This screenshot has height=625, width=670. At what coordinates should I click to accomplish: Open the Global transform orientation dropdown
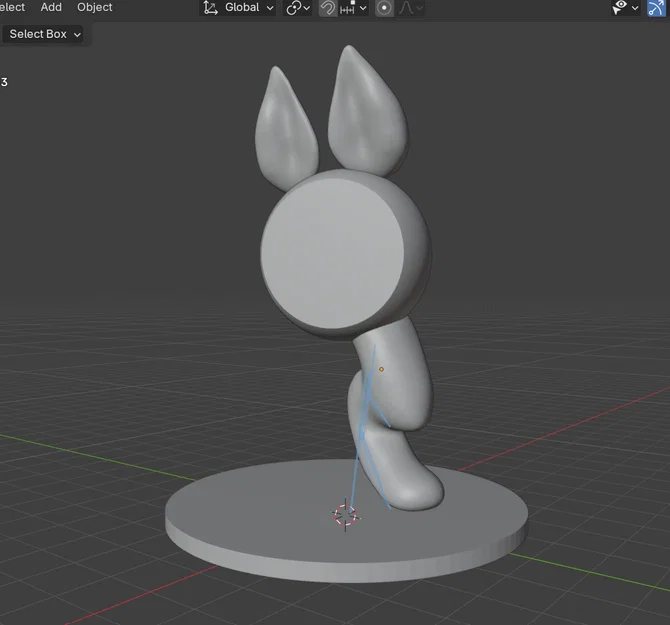pyautogui.click(x=238, y=8)
